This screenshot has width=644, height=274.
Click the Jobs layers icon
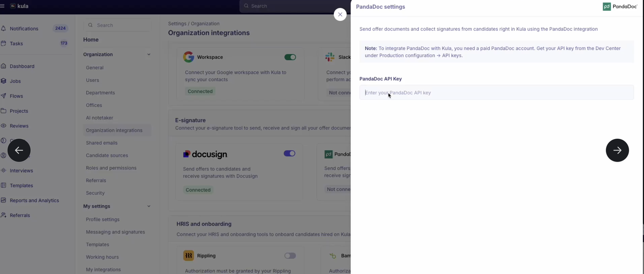click(3, 81)
